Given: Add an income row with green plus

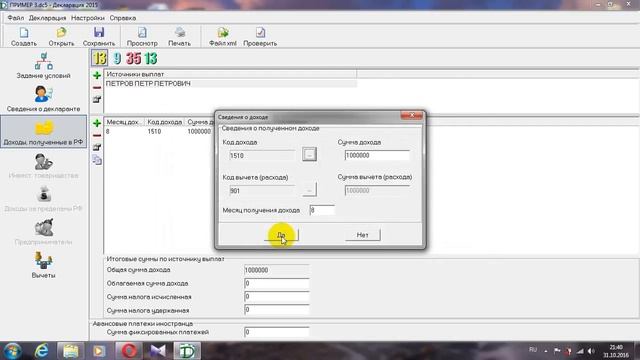Looking at the screenshot, I should [x=97, y=123].
